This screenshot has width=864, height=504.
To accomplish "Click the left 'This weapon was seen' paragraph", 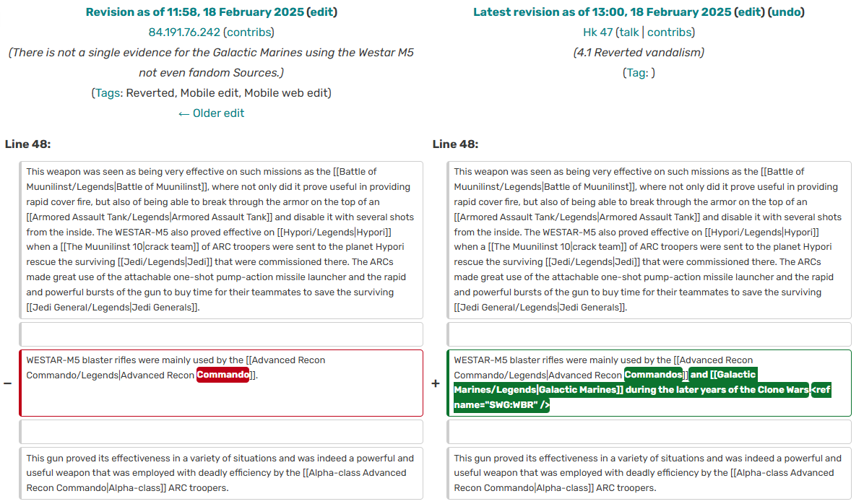I will pyautogui.click(x=221, y=240).
